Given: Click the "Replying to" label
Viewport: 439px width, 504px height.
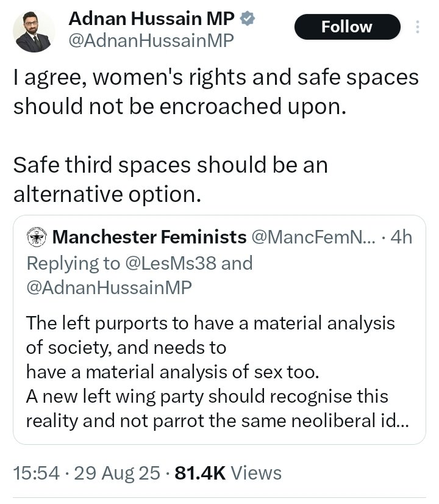Looking at the screenshot, I should point(73,264).
